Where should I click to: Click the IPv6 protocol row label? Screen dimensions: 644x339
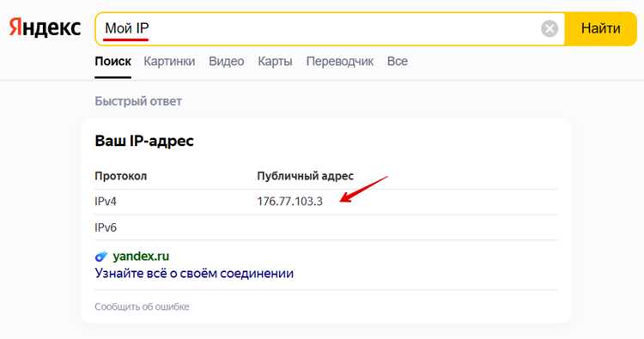[106, 227]
